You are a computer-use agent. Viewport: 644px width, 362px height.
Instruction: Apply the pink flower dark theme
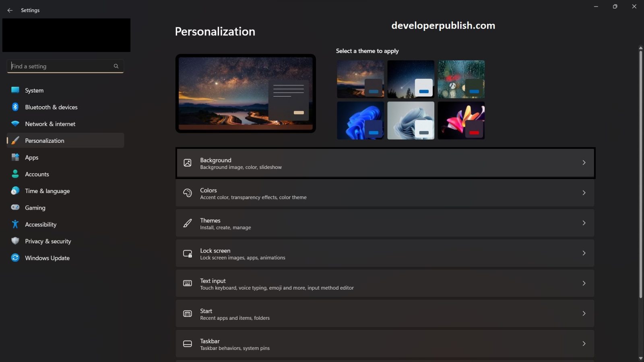461,120
